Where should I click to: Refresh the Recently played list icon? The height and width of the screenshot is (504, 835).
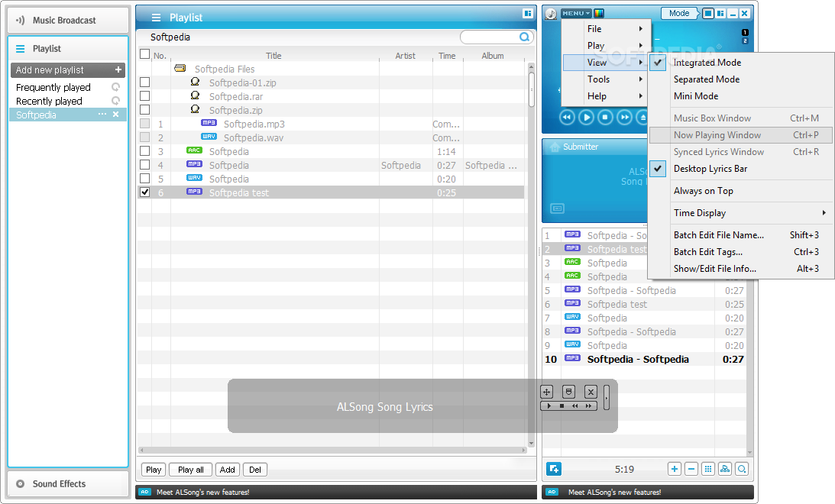pyautogui.click(x=115, y=101)
